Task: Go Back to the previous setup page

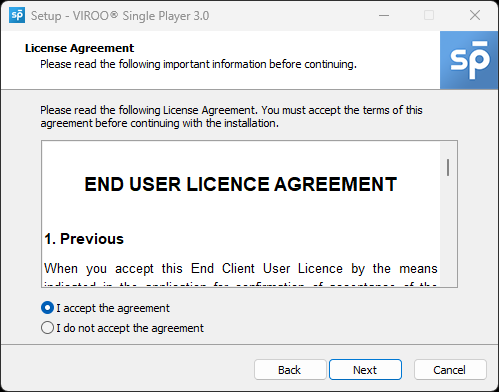Action: coord(290,370)
